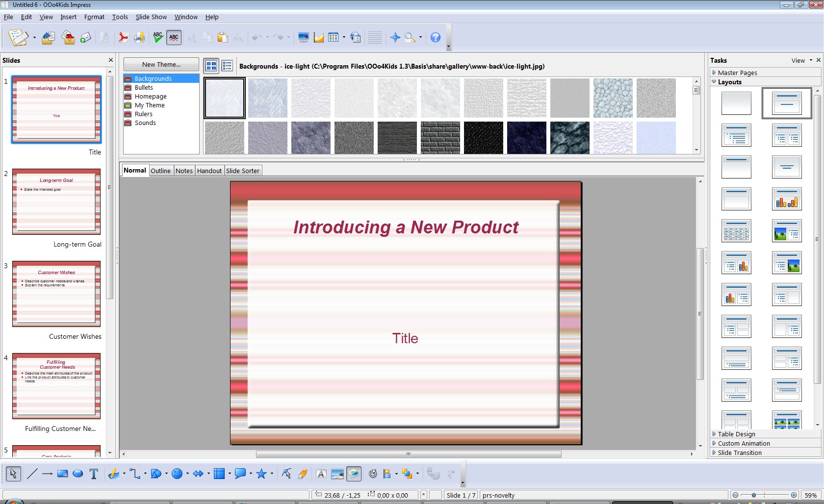Switch to the Notes tab
824x504 pixels.
[184, 171]
